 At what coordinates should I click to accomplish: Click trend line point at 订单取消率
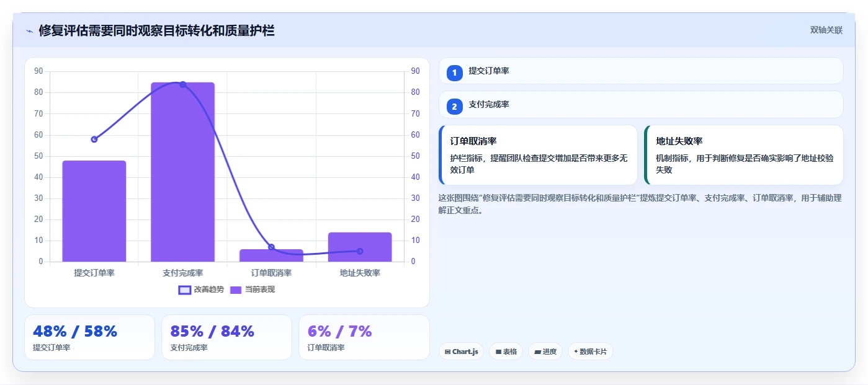click(x=271, y=247)
